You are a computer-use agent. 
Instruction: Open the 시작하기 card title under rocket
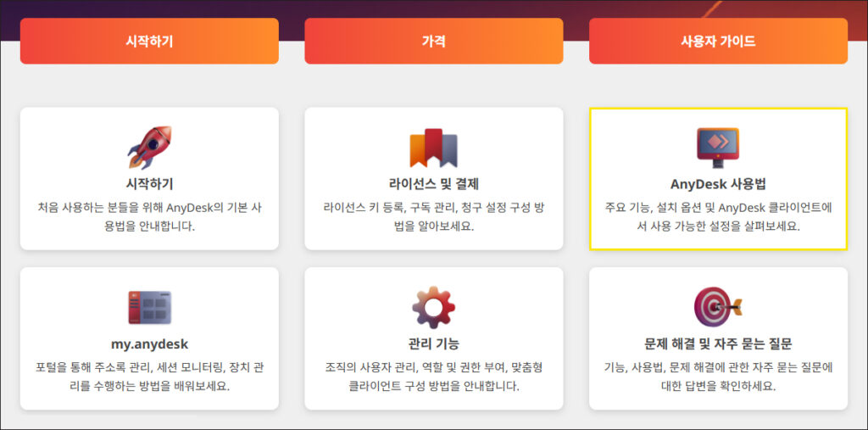(149, 183)
